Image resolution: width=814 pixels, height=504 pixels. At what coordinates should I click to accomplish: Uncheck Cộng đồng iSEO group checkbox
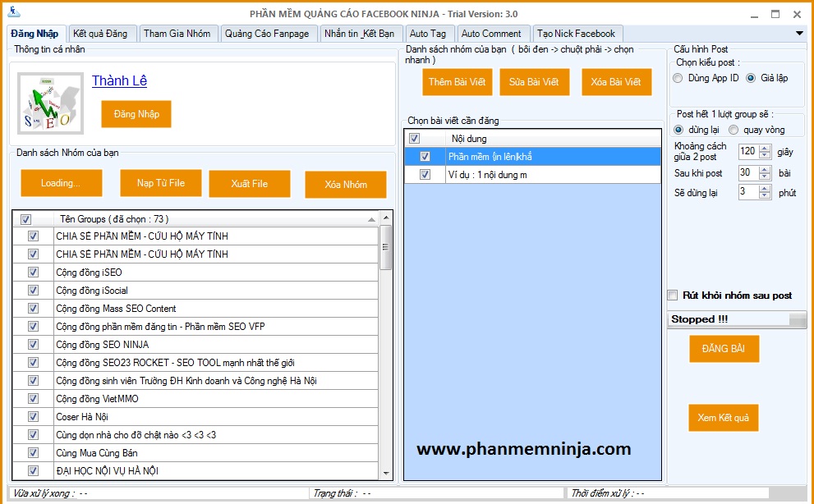click(33, 272)
